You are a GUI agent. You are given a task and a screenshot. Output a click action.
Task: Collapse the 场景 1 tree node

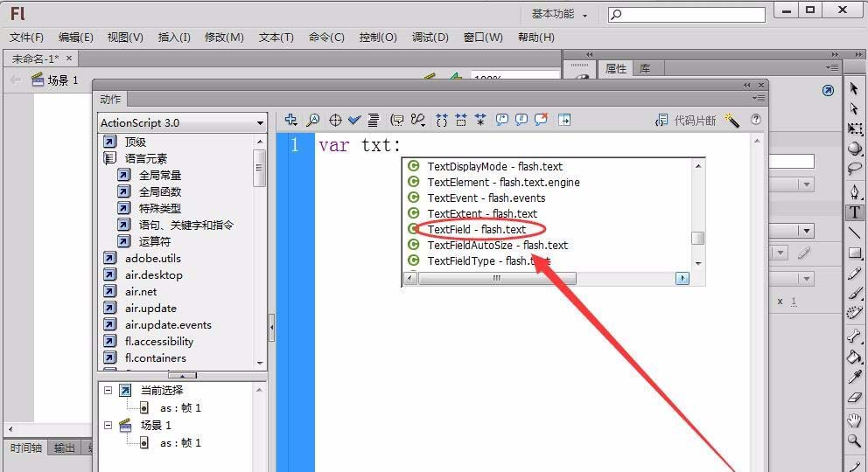[108, 426]
